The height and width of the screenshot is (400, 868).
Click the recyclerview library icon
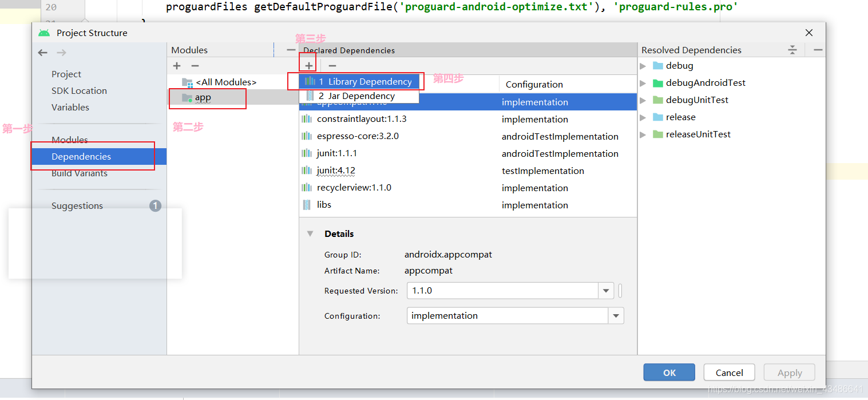click(x=307, y=188)
